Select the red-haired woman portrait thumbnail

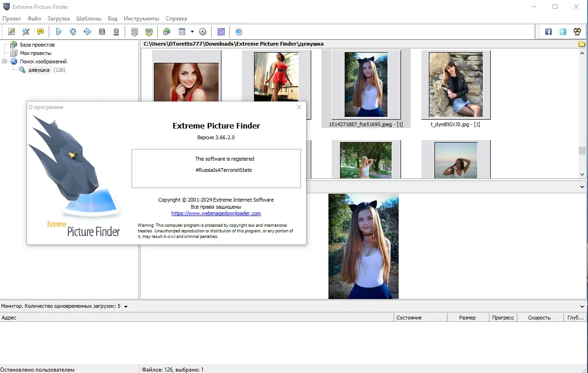click(187, 76)
